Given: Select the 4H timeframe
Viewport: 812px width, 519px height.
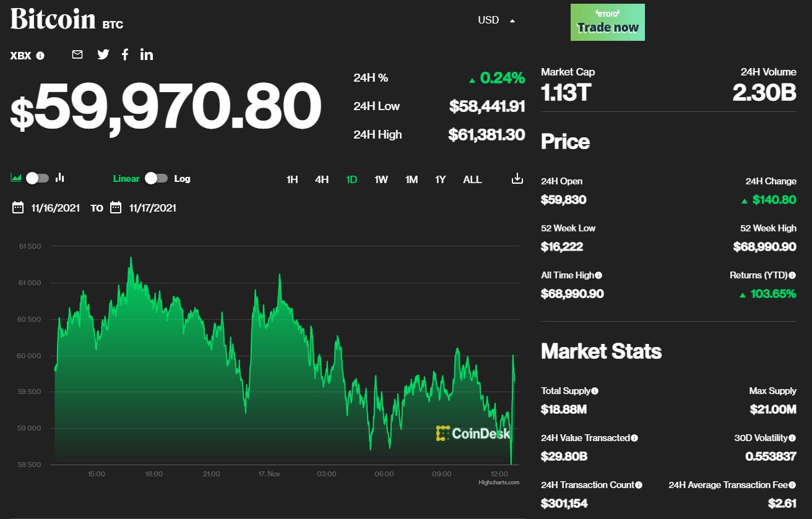Looking at the screenshot, I should click(322, 179).
